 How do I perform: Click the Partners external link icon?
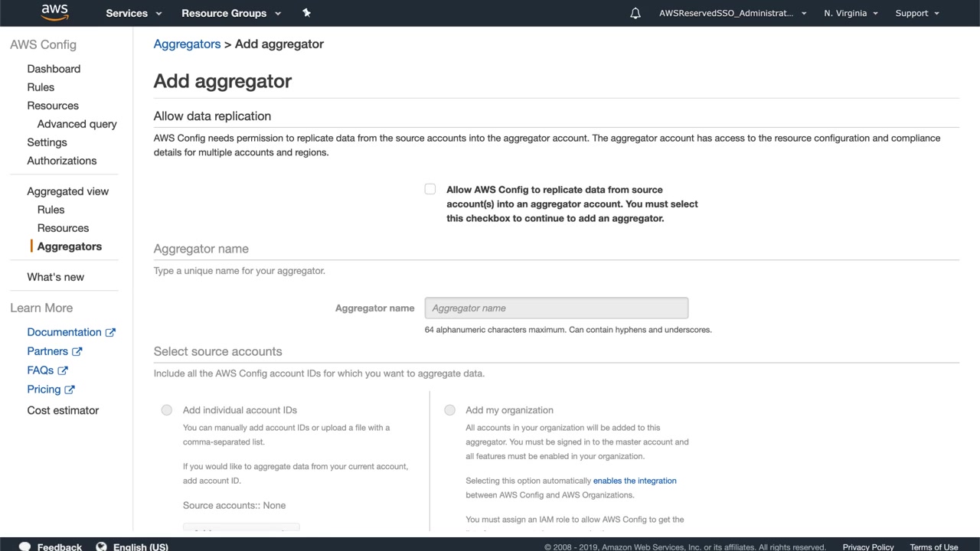coord(77,351)
